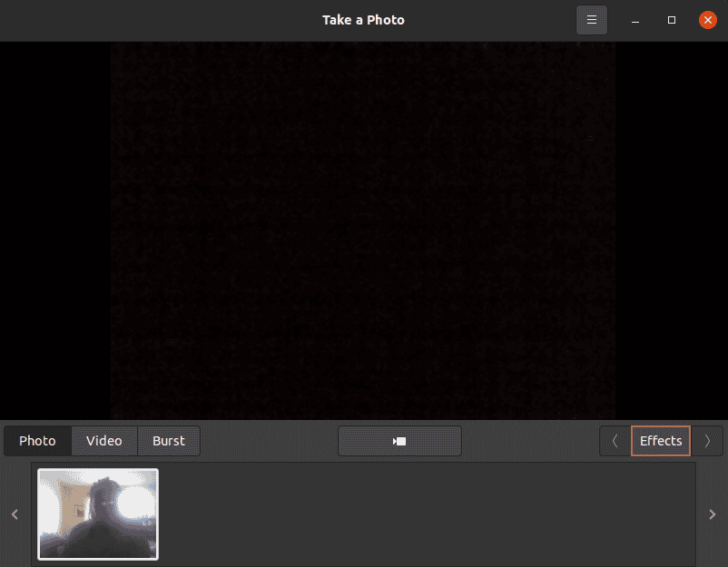The image size is (728, 567).
Task: Minimize the Take a Photo window
Action: click(x=636, y=20)
